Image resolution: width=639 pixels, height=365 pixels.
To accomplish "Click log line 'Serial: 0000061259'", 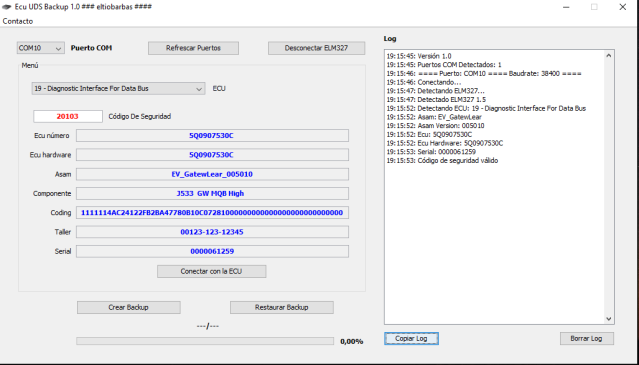I will 431,152.
